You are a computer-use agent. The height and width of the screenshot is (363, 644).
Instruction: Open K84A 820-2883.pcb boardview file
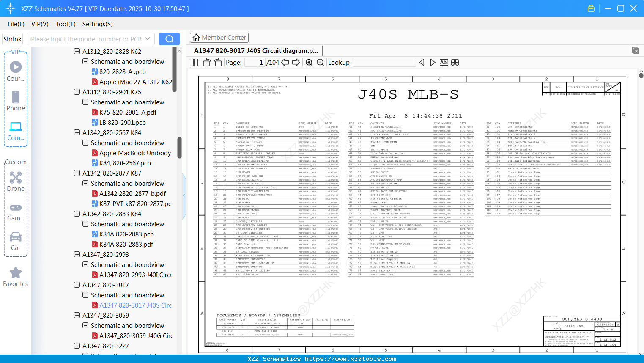(x=126, y=234)
